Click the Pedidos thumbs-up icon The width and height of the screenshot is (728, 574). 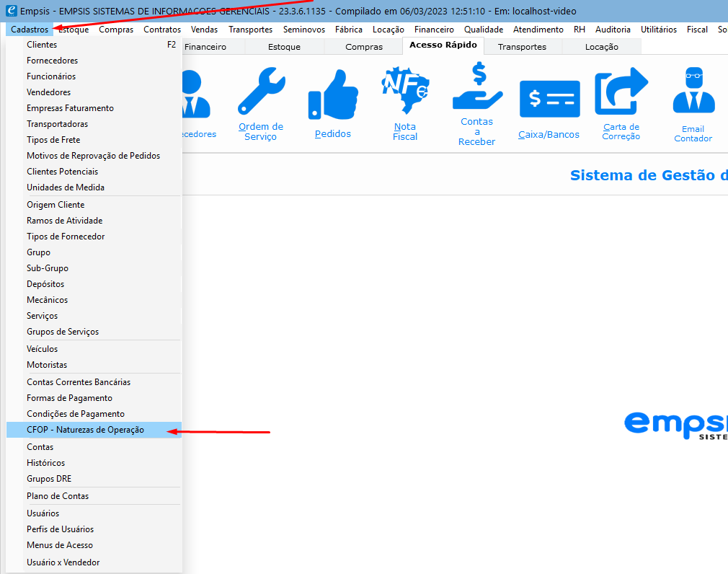pos(333,94)
